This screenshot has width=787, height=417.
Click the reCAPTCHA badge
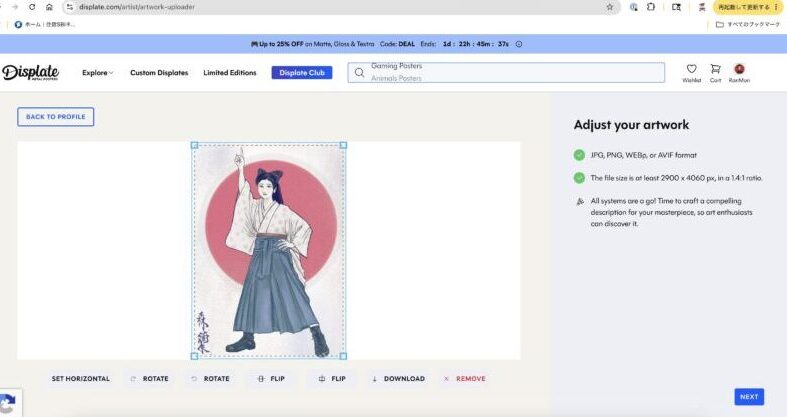pos(9,403)
